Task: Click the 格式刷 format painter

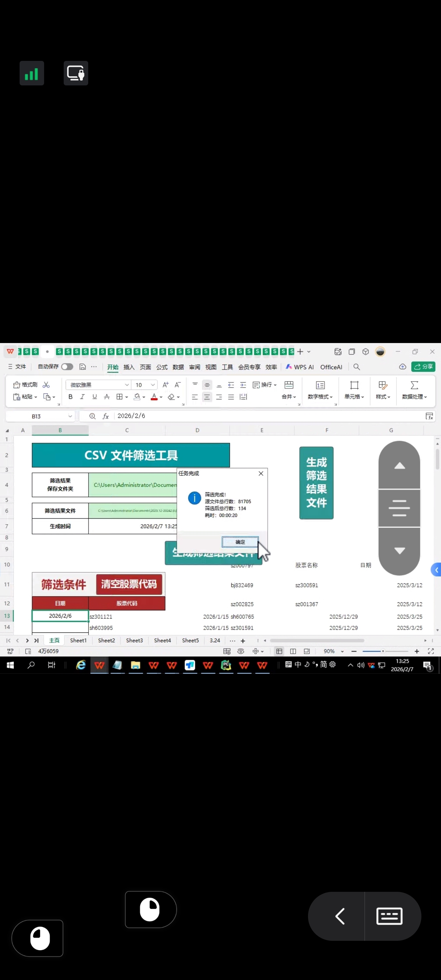Action: pyautogui.click(x=26, y=385)
